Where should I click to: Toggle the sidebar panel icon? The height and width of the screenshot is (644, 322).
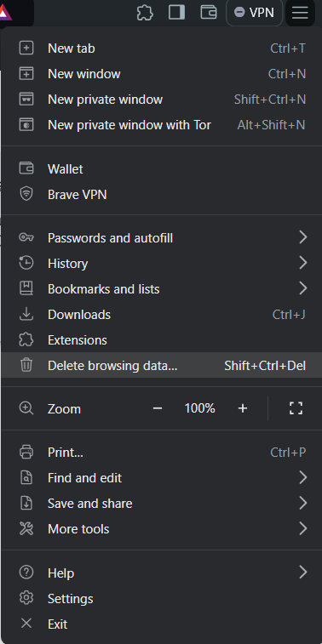[x=177, y=12]
